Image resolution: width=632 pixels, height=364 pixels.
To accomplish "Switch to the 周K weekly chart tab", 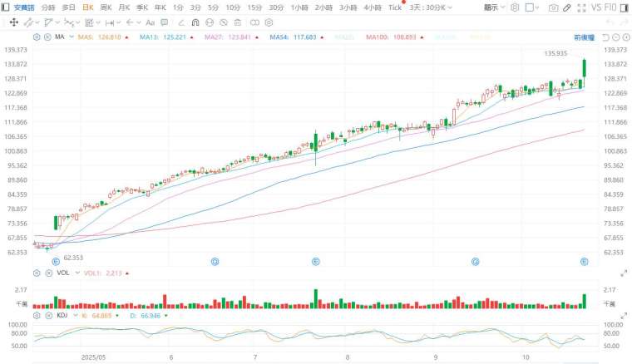I will pos(106,7).
